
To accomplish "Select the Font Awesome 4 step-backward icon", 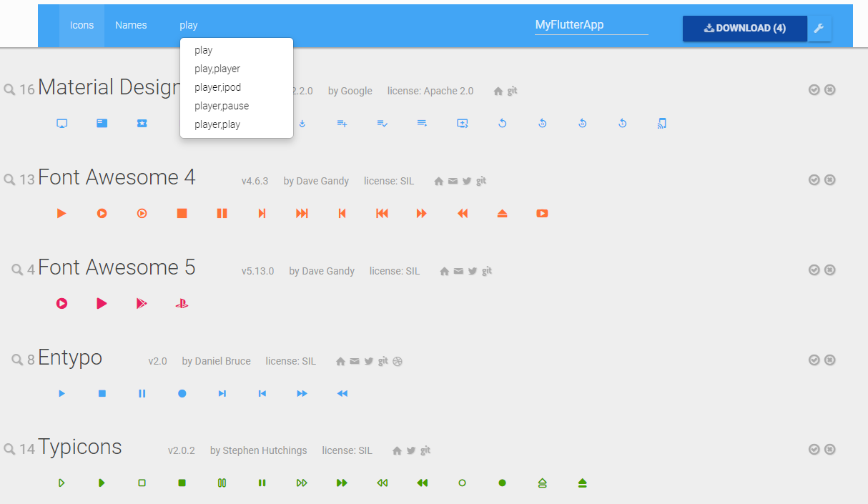I will [x=342, y=213].
